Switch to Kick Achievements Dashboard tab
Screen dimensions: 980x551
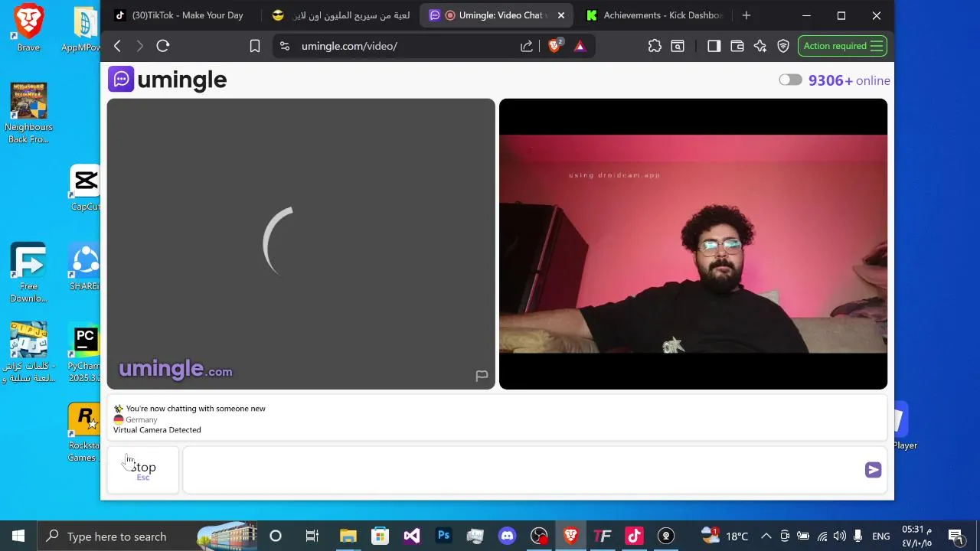[653, 15]
